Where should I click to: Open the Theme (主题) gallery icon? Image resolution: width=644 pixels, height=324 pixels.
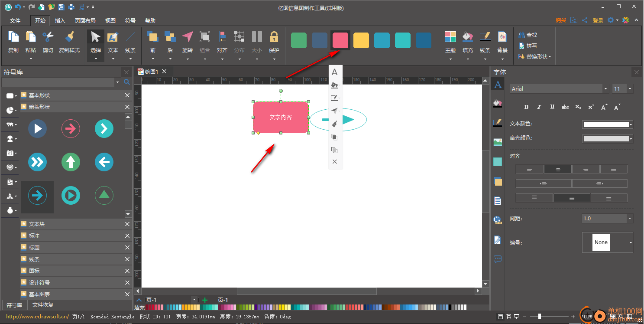[450, 37]
